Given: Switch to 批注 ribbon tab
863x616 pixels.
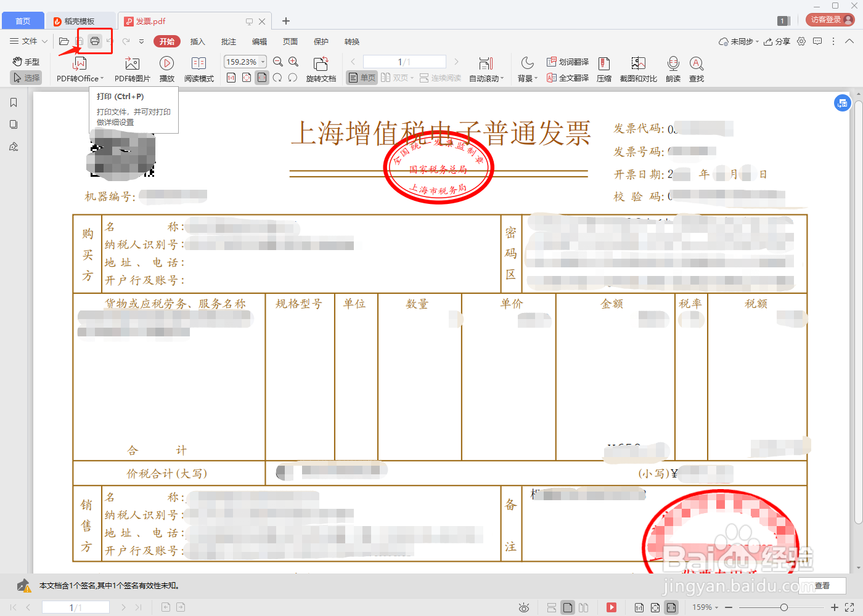Looking at the screenshot, I should (x=229, y=41).
